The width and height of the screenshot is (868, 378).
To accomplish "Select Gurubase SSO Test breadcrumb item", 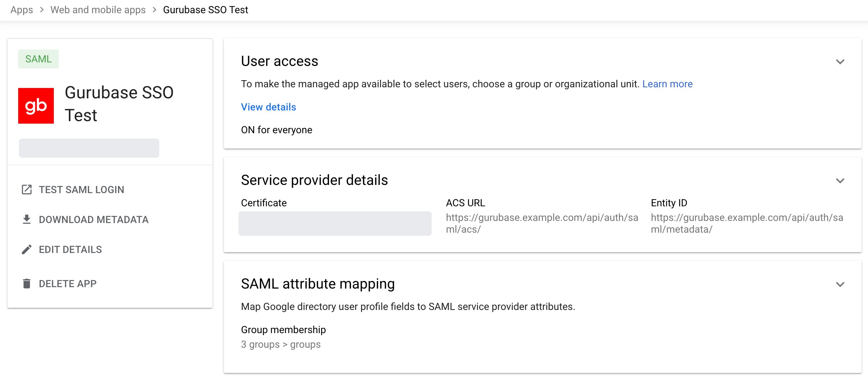I will point(206,10).
